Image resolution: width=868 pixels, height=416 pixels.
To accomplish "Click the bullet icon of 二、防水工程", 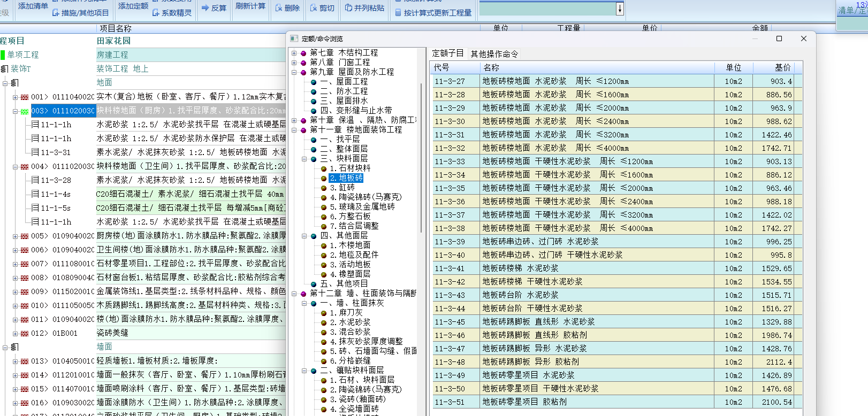I will click(314, 91).
